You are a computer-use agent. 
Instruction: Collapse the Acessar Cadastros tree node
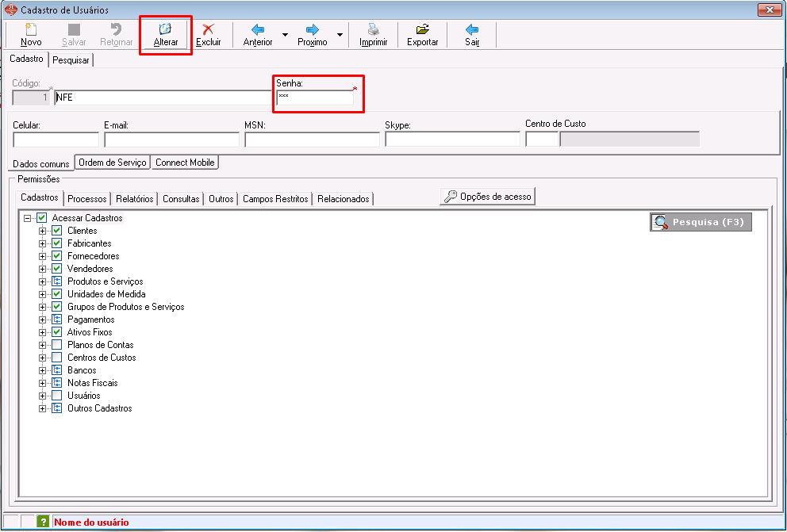(27, 218)
